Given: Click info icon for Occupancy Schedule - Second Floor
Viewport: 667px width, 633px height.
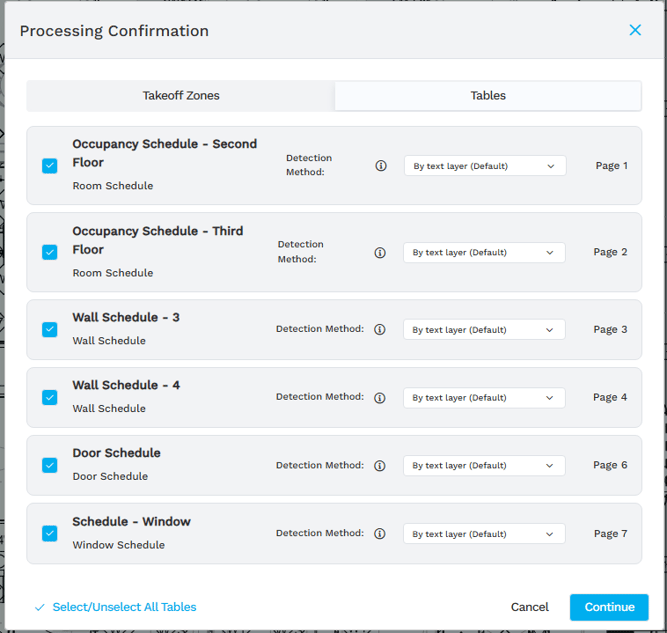Looking at the screenshot, I should click(x=381, y=166).
